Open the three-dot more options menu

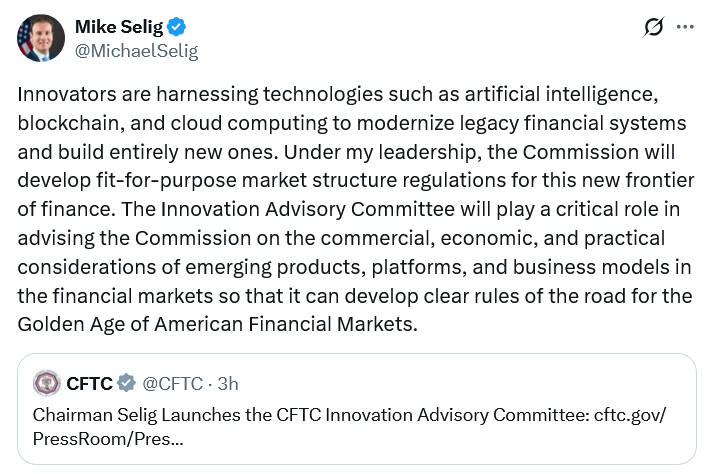685,27
